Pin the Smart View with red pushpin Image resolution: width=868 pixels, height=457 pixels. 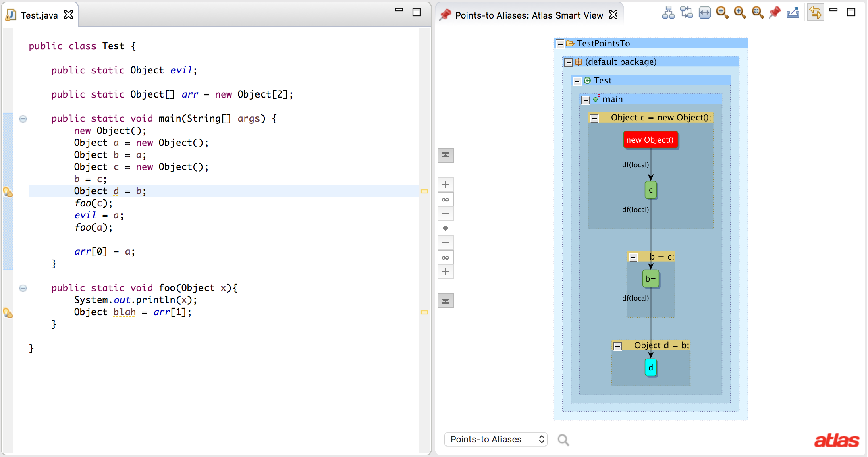[x=775, y=12]
